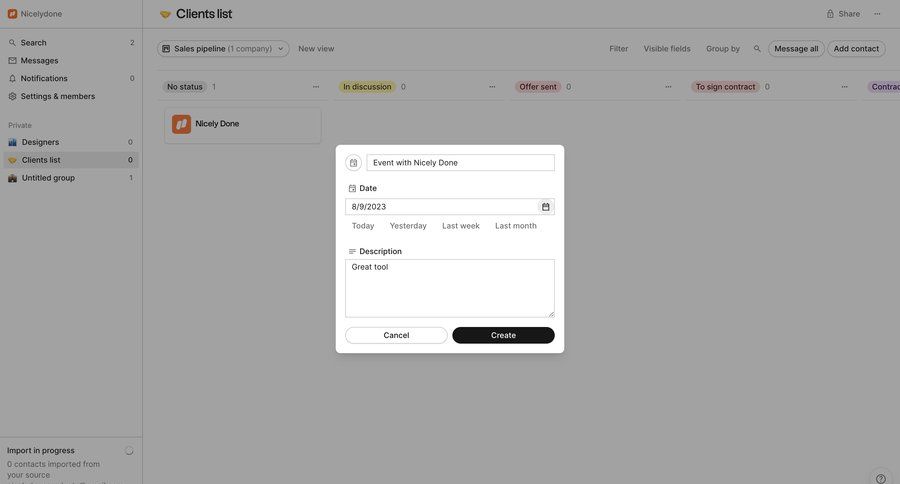Open the No status column options menu
Image resolution: width=900 pixels, height=484 pixels.
coord(316,87)
